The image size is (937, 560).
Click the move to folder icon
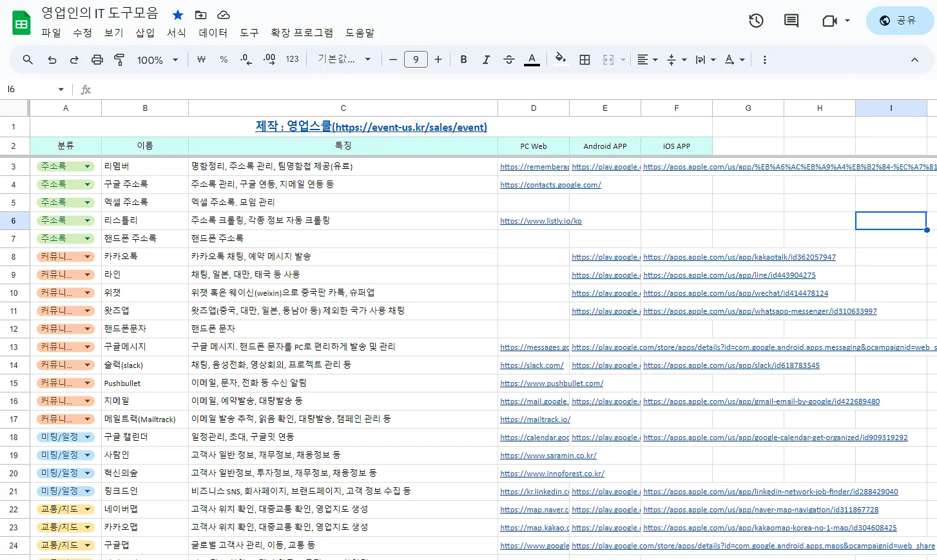coord(201,14)
